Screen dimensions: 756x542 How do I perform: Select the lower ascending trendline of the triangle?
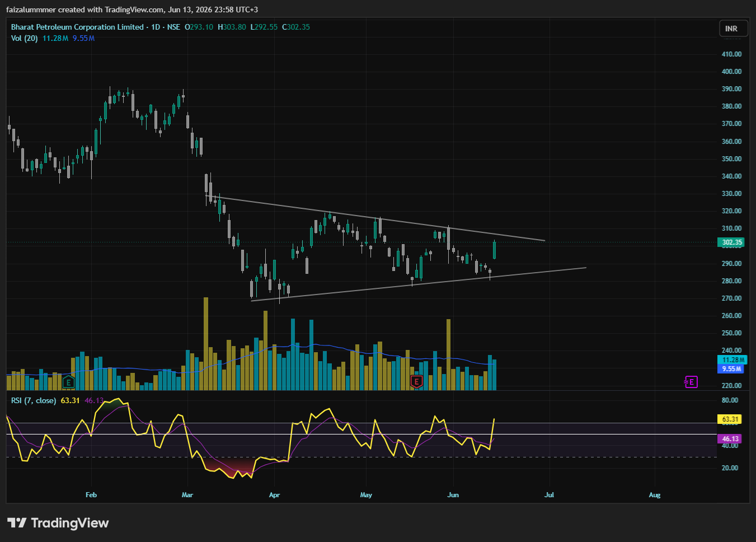pyautogui.click(x=419, y=284)
